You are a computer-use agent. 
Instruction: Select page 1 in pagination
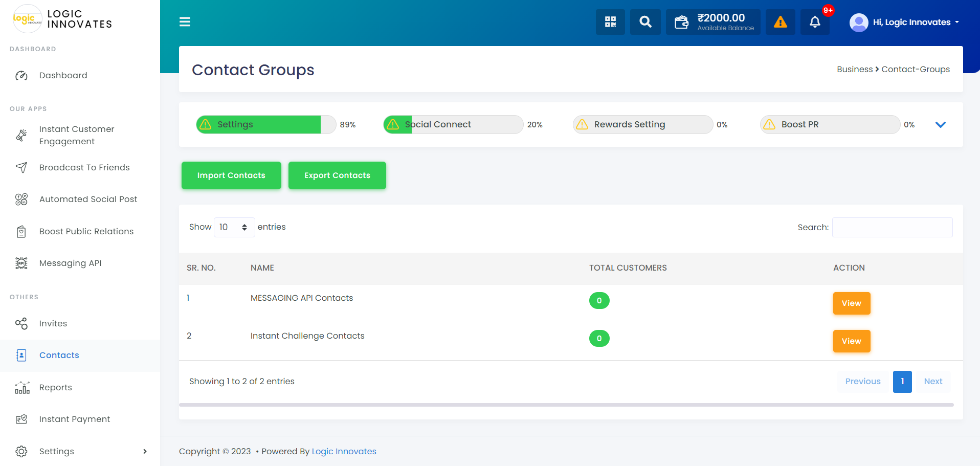point(902,382)
